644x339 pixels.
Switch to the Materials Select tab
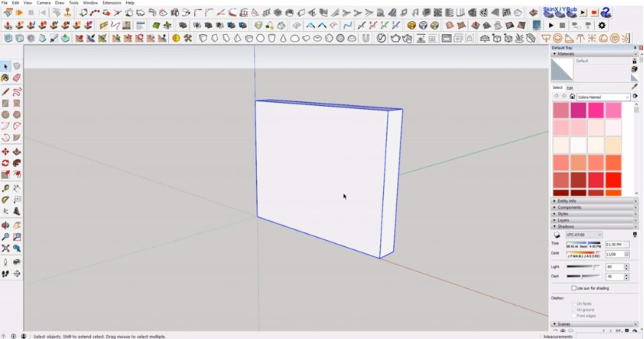tap(558, 87)
